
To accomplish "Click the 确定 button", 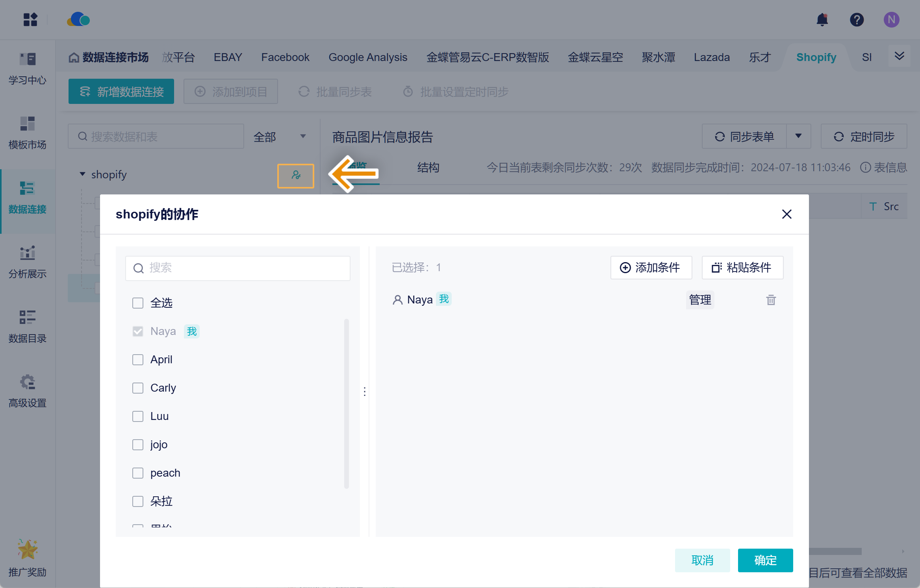I will (x=765, y=560).
